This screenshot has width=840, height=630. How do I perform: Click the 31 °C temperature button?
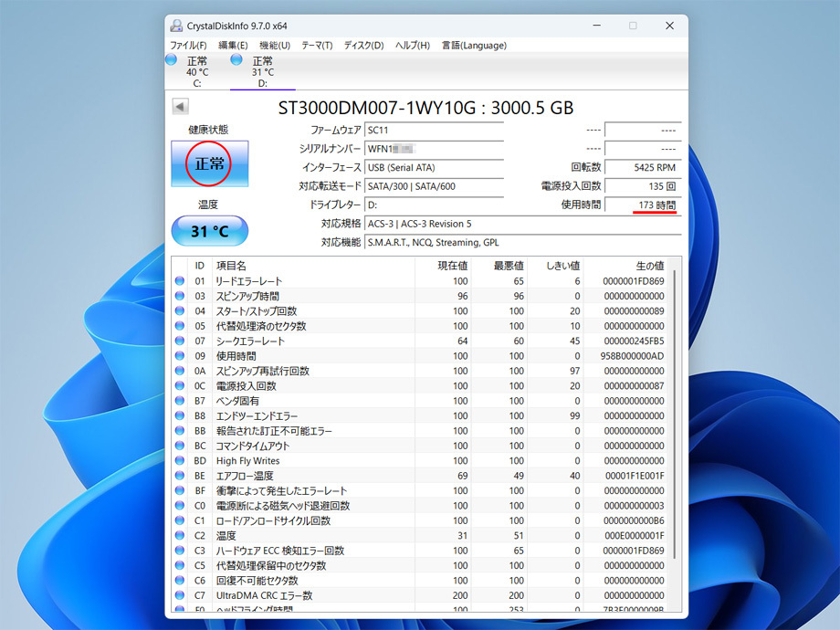click(x=209, y=231)
